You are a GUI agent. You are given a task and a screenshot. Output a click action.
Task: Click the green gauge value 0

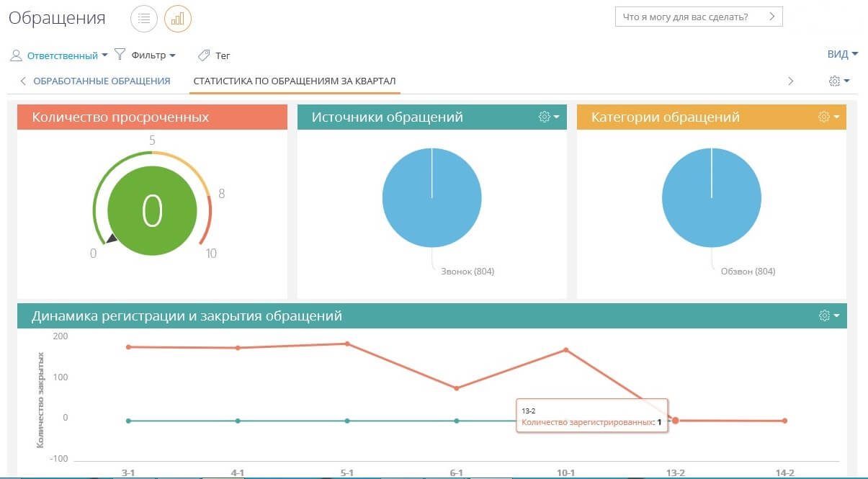152,210
